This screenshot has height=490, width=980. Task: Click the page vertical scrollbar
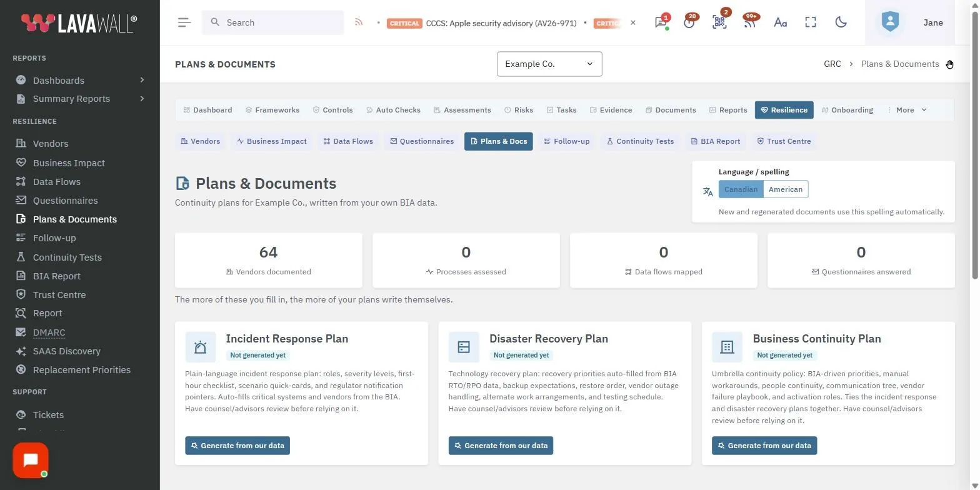pos(976,144)
